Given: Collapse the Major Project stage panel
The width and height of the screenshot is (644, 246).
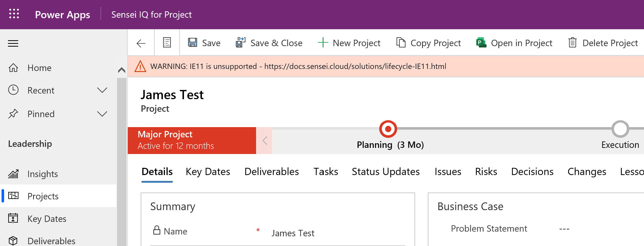Looking at the screenshot, I should [265, 141].
